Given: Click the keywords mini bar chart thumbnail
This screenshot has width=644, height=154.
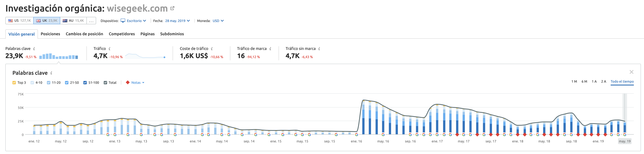Looking at the screenshot, I should [x=58, y=56].
